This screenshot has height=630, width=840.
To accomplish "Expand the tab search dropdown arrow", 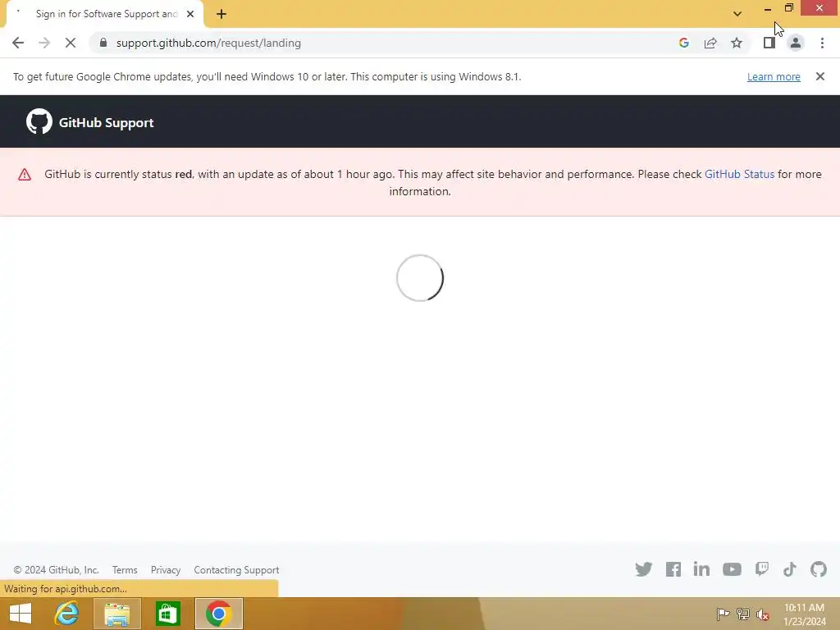I will click(737, 14).
